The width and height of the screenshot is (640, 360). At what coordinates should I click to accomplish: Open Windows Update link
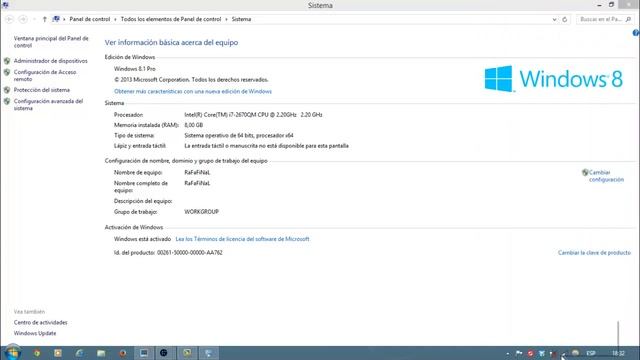(x=35, y=333)
